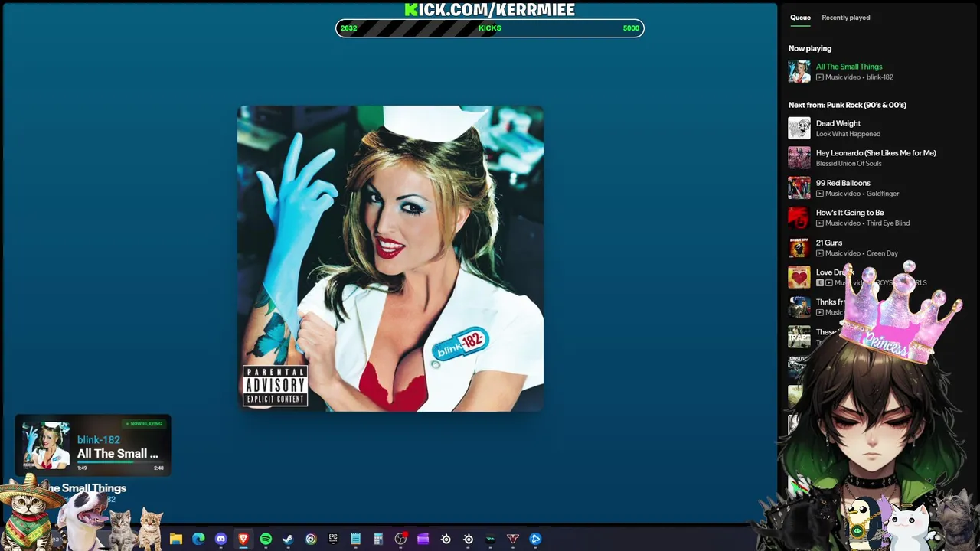This screenshot has width=980, height=551.
Task: Click the Enema of the State album cover
Action: coord(390,259)
